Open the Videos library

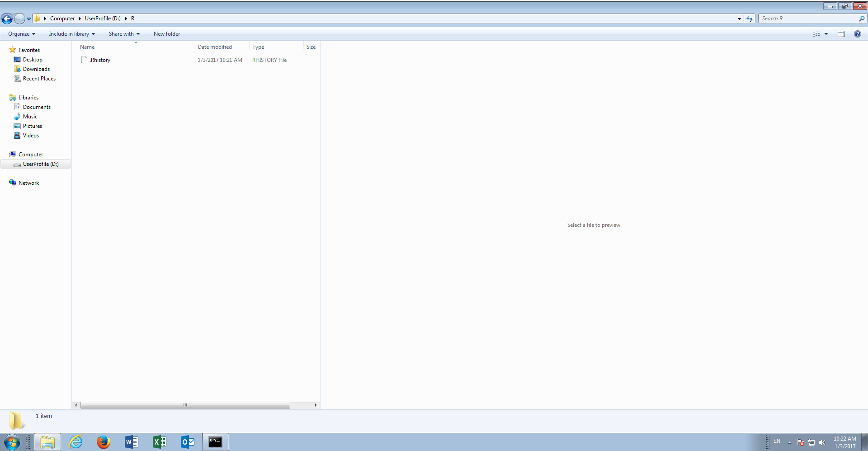[x=31, y=136]
